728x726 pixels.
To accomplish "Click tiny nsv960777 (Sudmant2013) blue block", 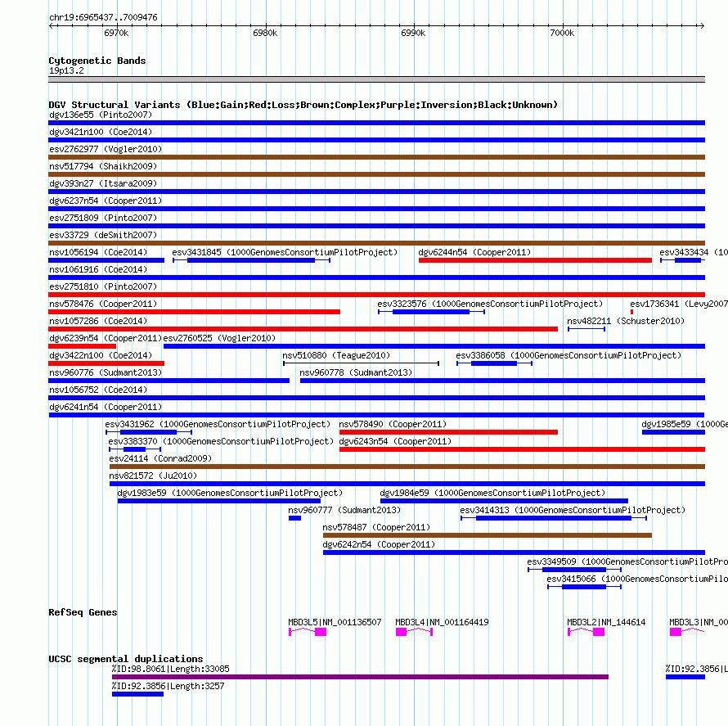I will 294,518.
